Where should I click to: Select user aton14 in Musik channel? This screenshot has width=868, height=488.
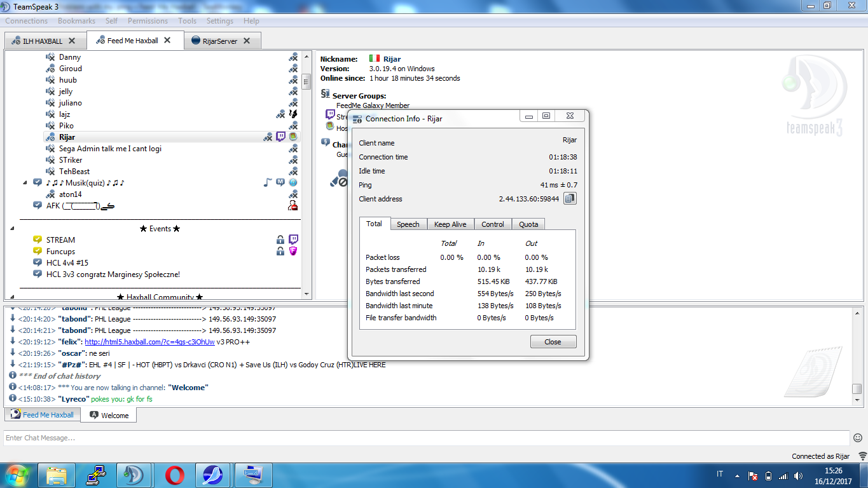click(71, 194)
